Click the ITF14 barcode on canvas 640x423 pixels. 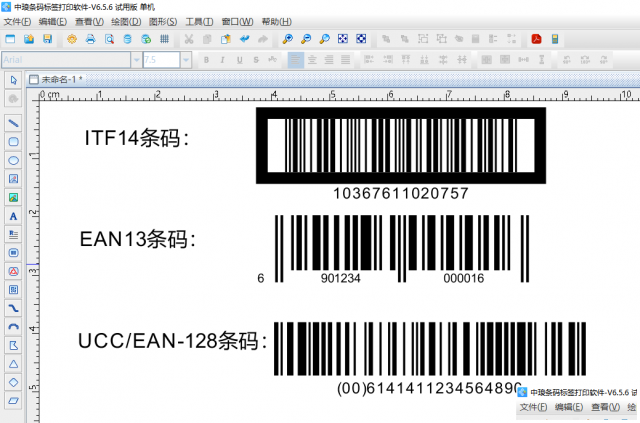coord(401,146)
